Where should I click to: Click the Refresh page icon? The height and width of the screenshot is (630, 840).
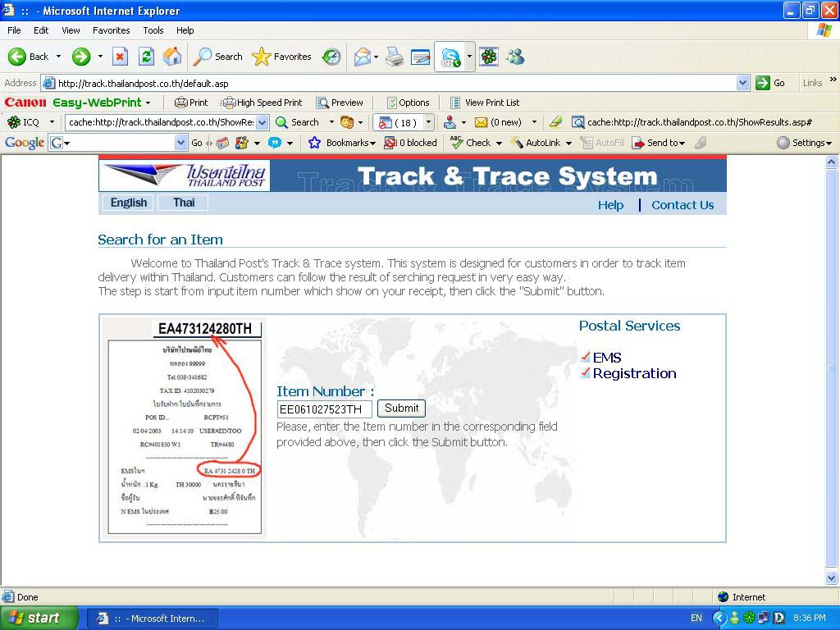(146, 57)
